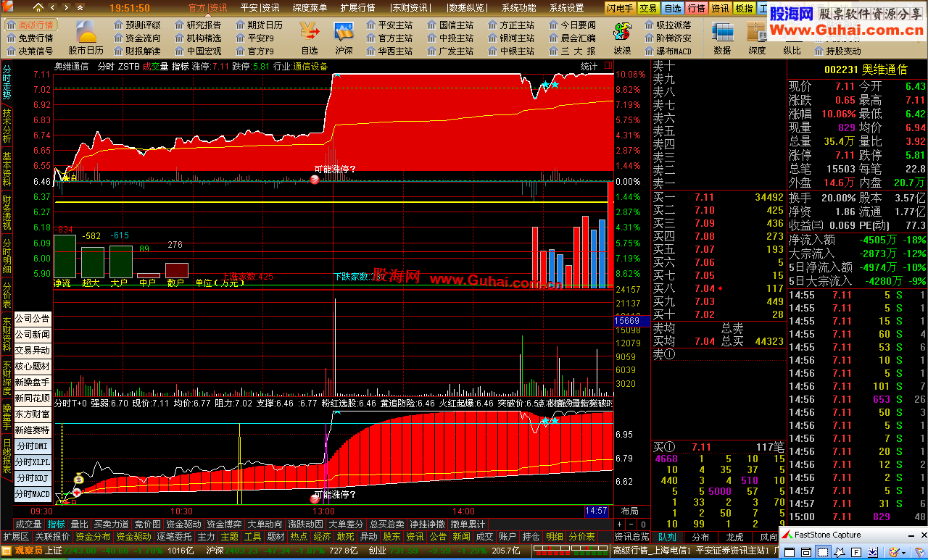Open the 深度 depth icon
This screenshot has height=560, width=928.
coord(757,38)
